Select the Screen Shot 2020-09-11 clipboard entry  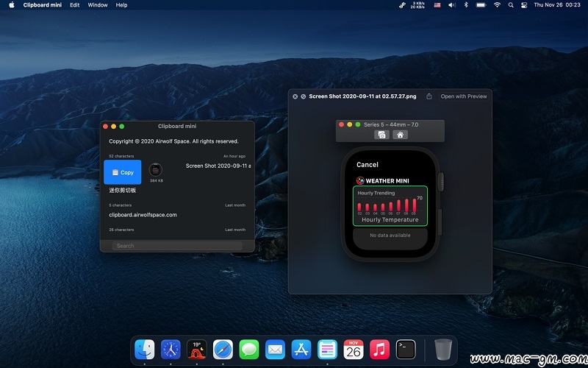pyautogui.click(x=218, y=166)
